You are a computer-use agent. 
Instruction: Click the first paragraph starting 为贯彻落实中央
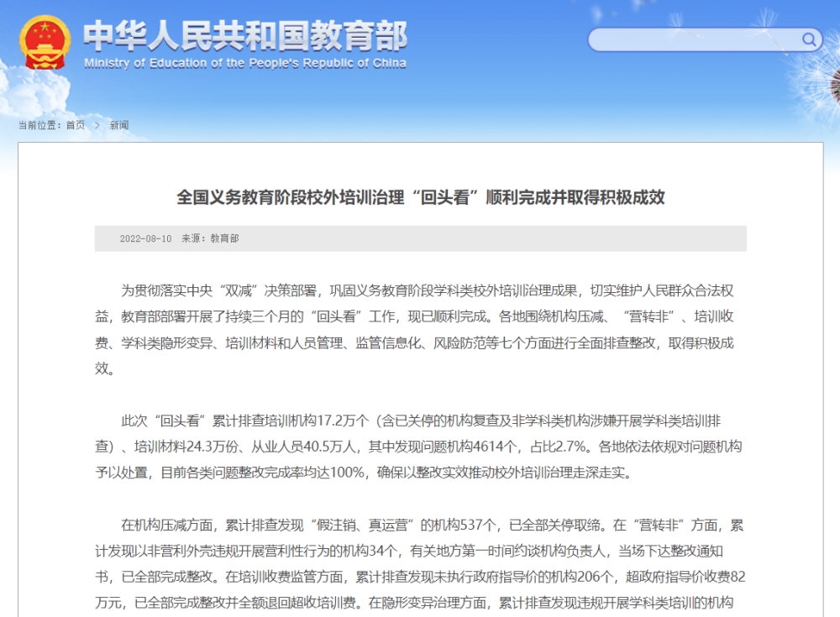coord(420,329)
